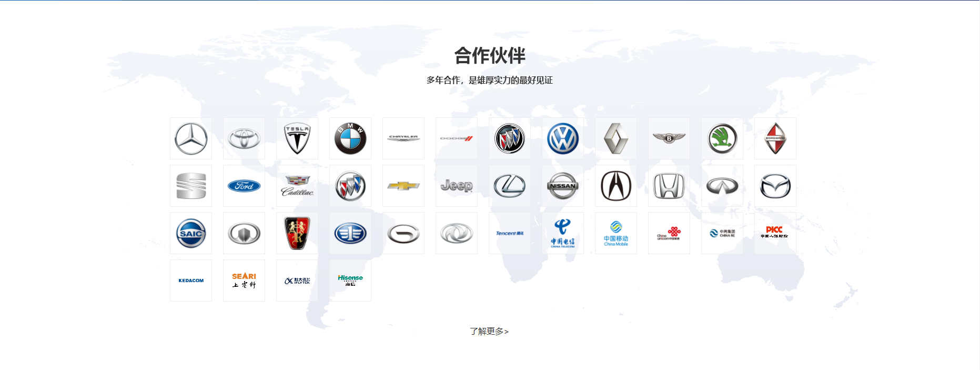Click the Infiniti logo
Image resolution: width=980 pixels, height=370 pixels.
[722, 186]
